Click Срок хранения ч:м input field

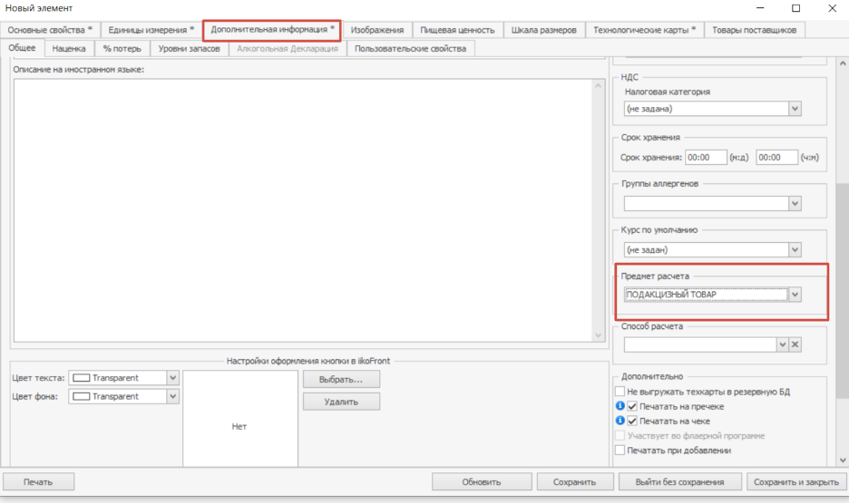(776, 157)
